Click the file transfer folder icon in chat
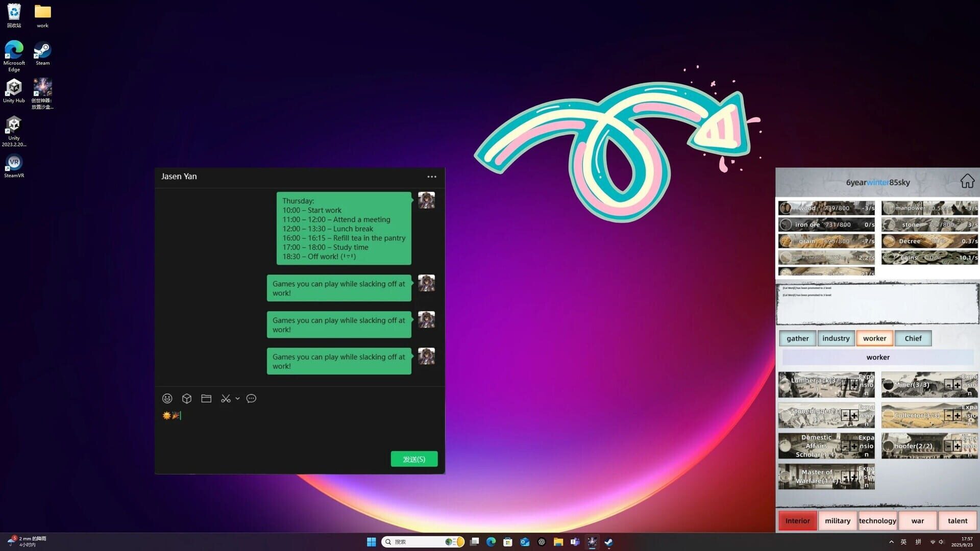980x551 pixels. tap(206, 398)
